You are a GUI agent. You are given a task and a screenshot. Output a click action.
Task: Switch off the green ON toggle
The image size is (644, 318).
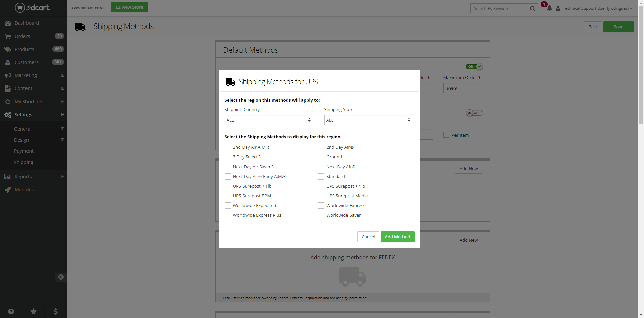pos(474,67)
